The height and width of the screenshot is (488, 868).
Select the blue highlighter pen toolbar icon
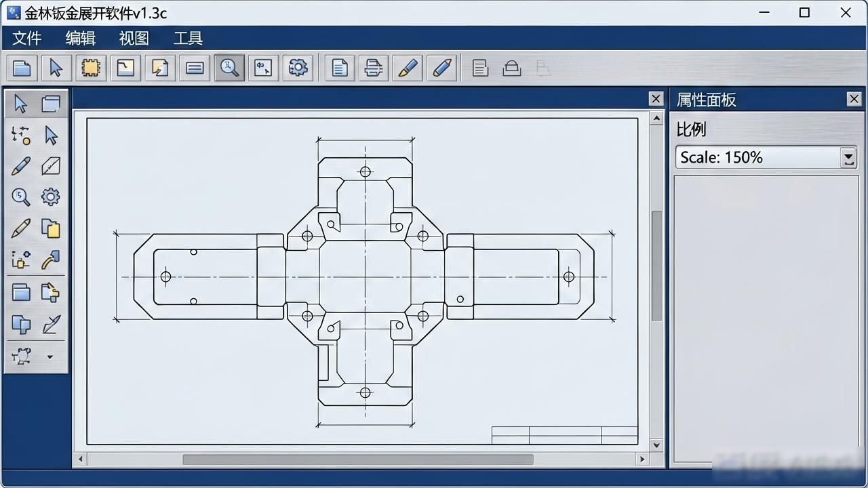[x=408, y=68]
